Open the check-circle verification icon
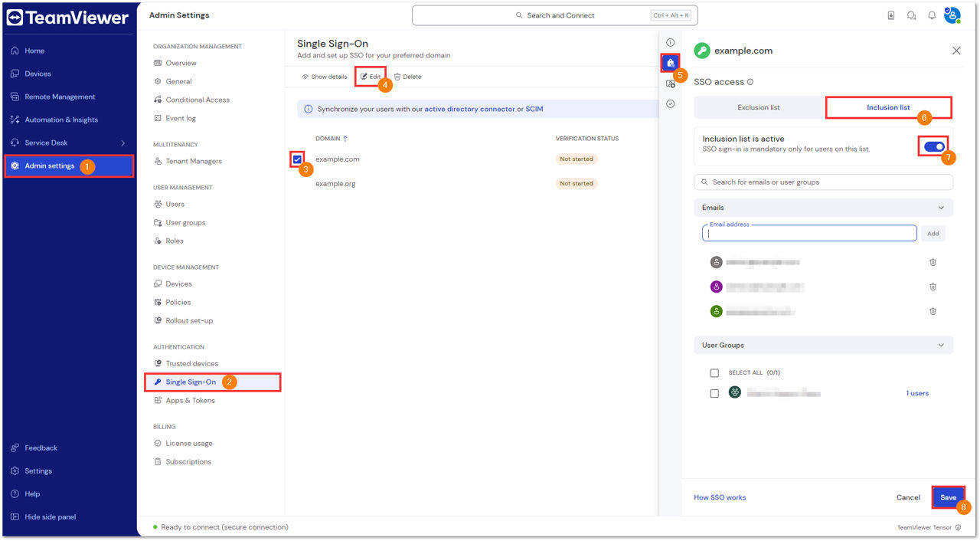Viewport: 980px width, 541px height. click(x=671, y=103)
